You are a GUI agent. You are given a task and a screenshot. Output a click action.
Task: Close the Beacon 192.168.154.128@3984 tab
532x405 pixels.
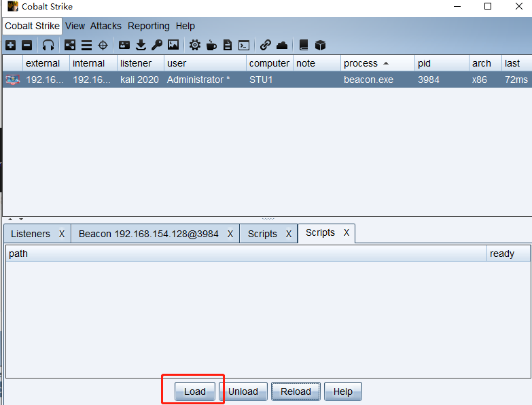coord(230,234)
